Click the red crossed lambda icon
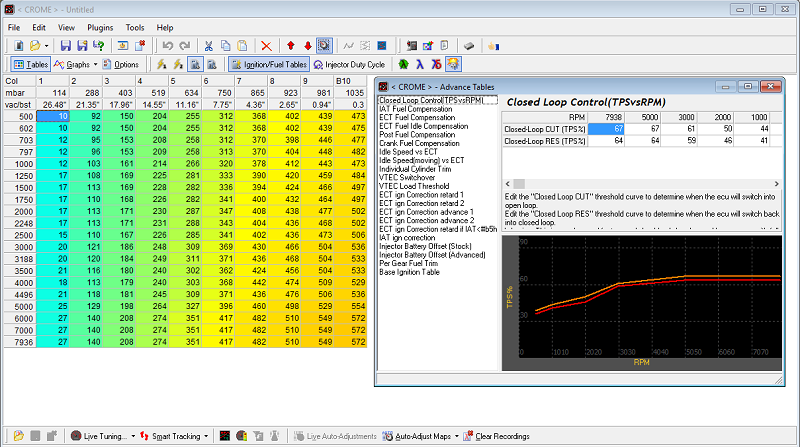 (436, 64)
